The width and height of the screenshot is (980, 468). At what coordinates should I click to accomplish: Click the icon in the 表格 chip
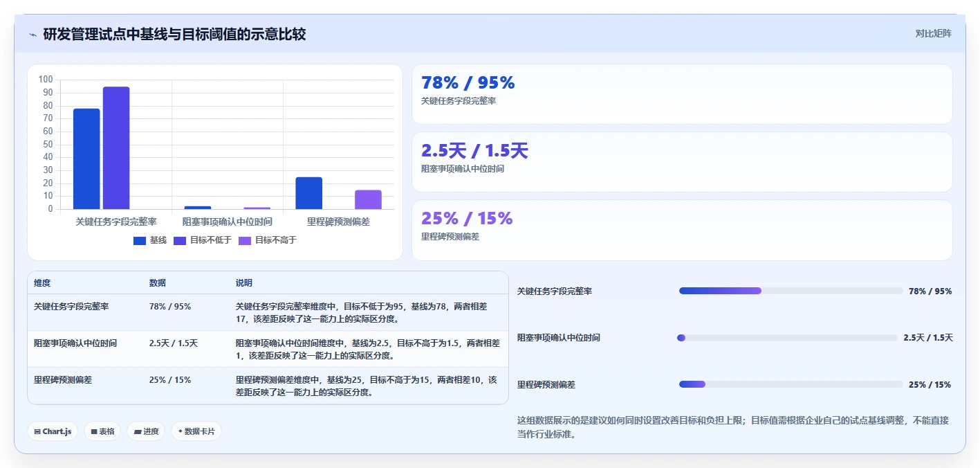pos(94,431)
